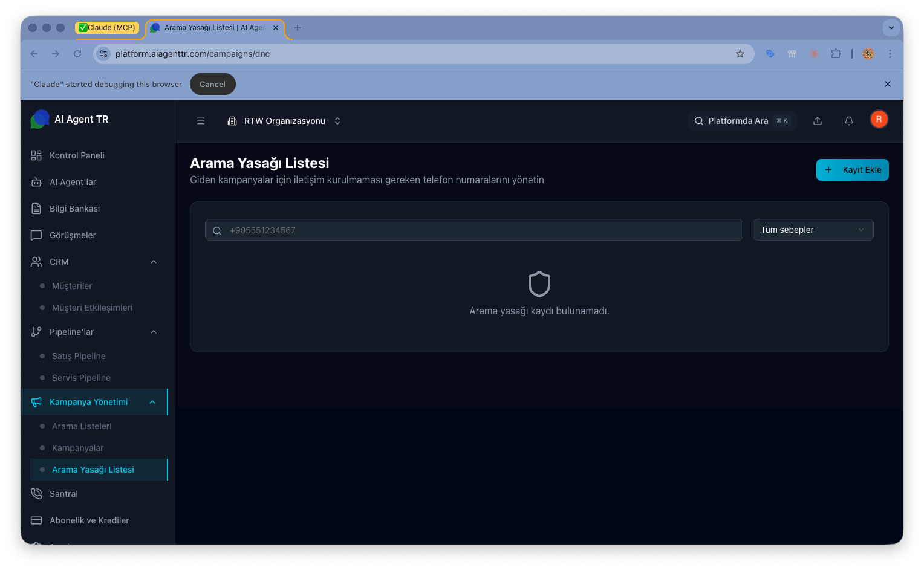Switch to the Claude (MCP) browser tab
Screen dimensions: 924x570
pos(109,27)
